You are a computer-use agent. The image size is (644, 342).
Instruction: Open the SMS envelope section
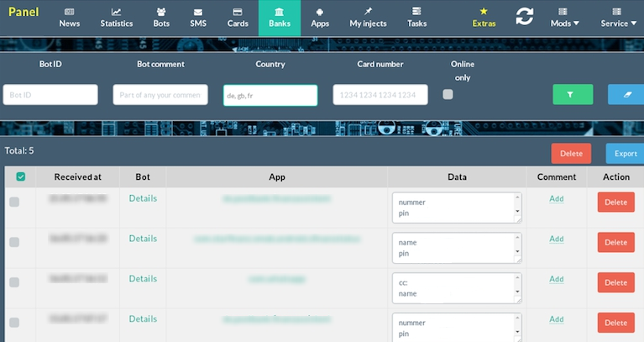198,18
